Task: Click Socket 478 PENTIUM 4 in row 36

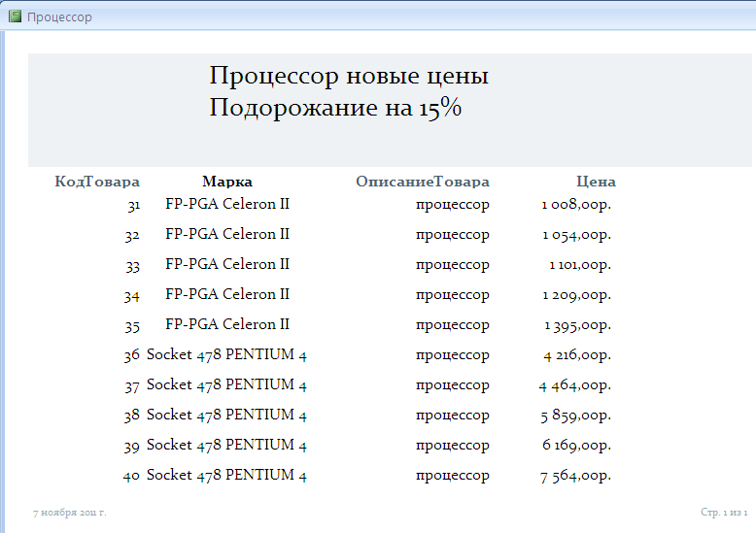Action: point(226,354)
